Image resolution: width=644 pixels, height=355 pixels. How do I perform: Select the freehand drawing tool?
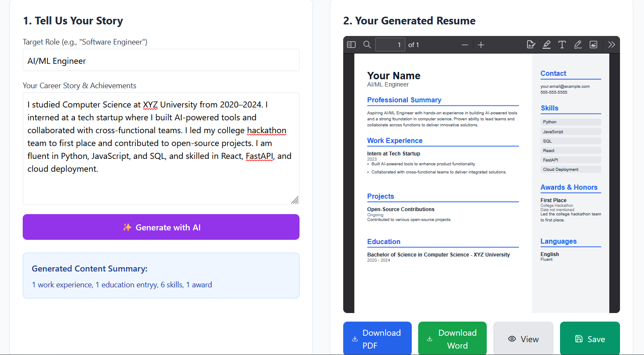click(x=578, y=44)
